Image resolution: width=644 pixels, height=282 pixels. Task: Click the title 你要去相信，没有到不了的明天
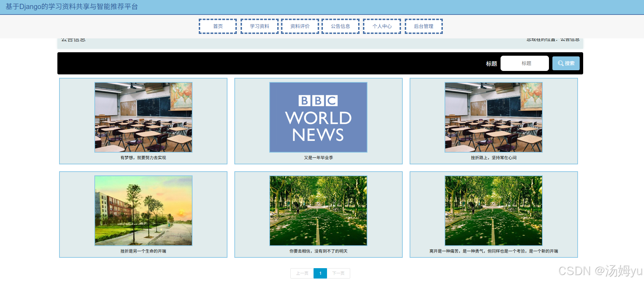[x=318, y=251]
